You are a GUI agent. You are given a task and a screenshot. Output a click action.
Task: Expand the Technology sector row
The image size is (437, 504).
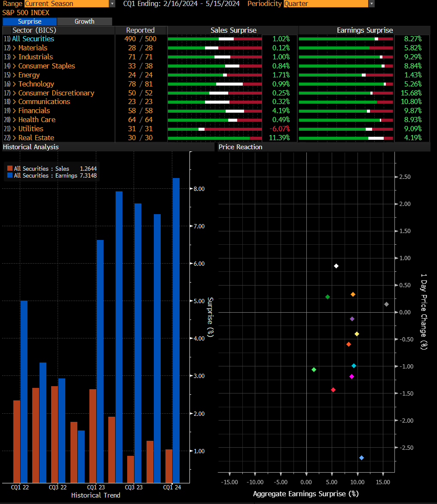(14, 84)
